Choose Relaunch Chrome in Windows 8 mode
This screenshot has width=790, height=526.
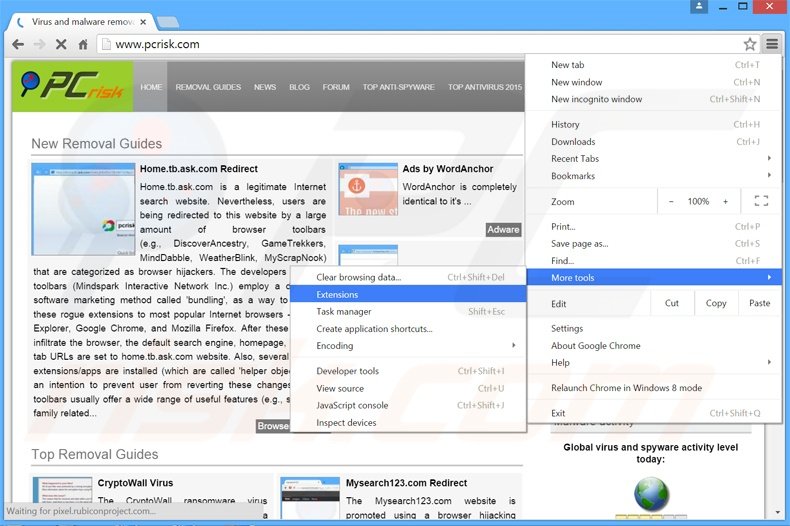tap(654, 387)
